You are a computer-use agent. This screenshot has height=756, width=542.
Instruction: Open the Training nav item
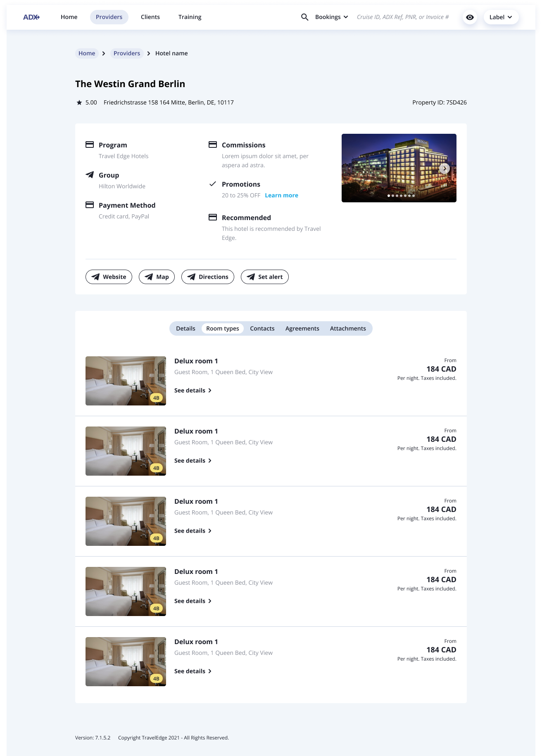tap(190, 17)
